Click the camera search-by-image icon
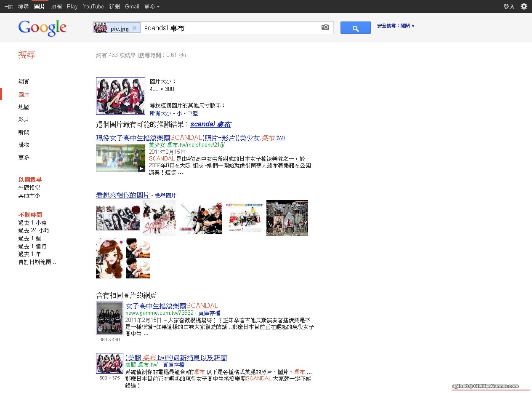 [x=325, y=27]
